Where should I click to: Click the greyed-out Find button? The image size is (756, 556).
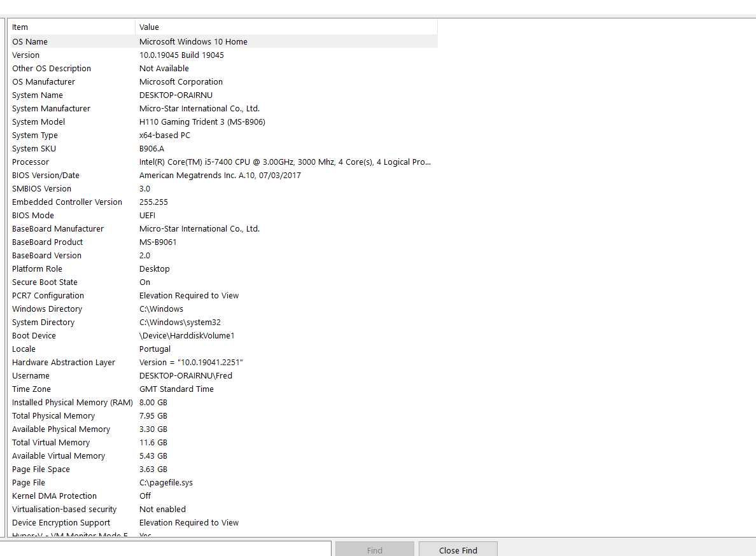coord(375,550)
